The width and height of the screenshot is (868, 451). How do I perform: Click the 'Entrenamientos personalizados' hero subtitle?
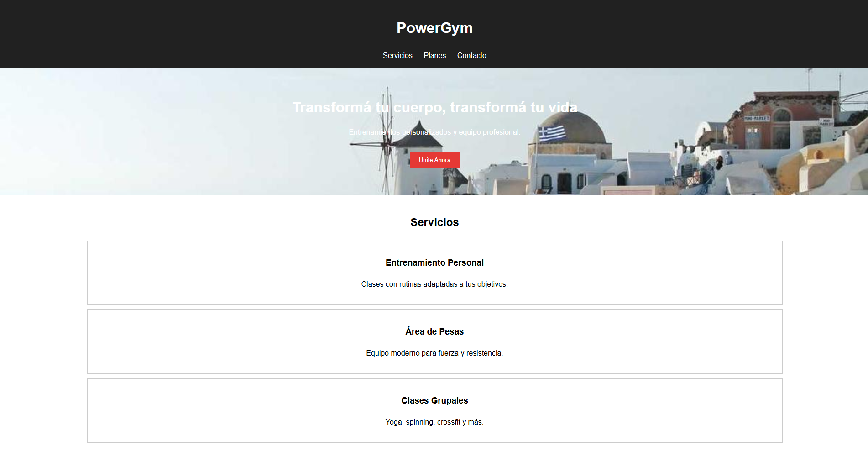pos(434,132)
